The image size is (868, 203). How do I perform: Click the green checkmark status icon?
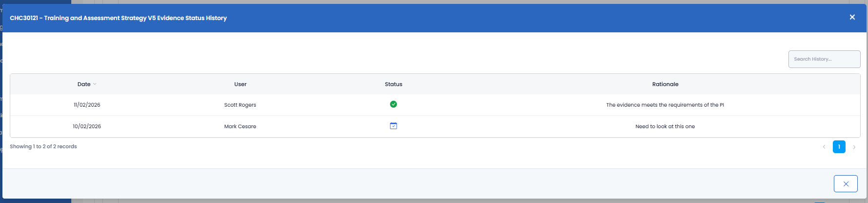coord(393,104)
